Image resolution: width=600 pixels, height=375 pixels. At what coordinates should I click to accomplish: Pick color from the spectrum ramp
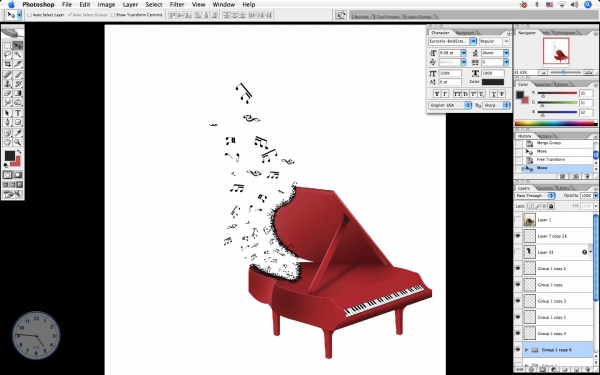[x=555, y=123]
